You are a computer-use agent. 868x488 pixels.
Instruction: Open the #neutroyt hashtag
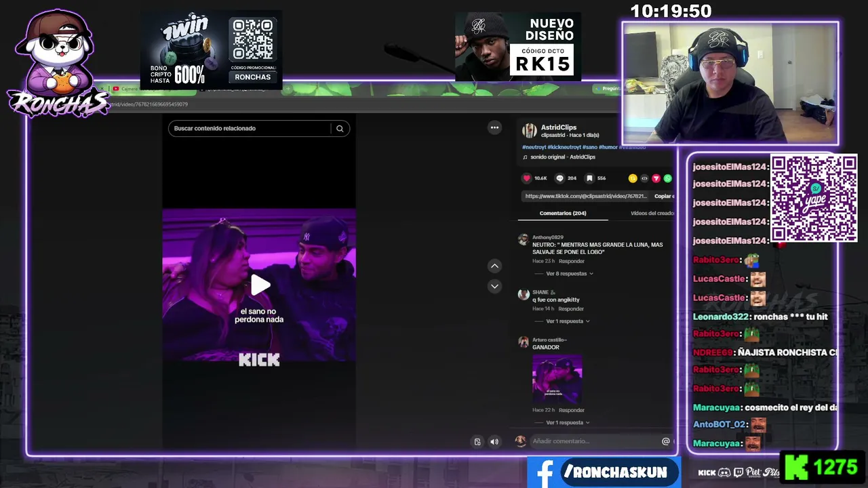pos(535,147)
